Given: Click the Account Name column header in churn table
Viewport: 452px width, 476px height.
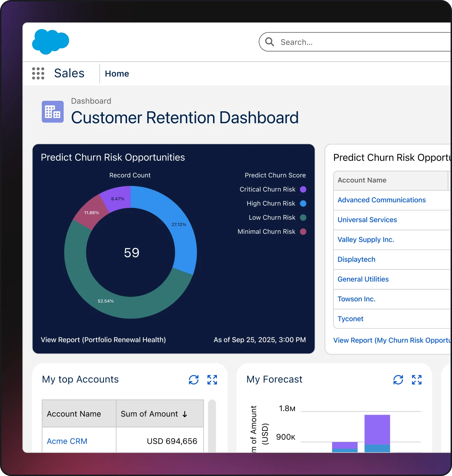Looking at the screenshot, I should pos(362,180).
